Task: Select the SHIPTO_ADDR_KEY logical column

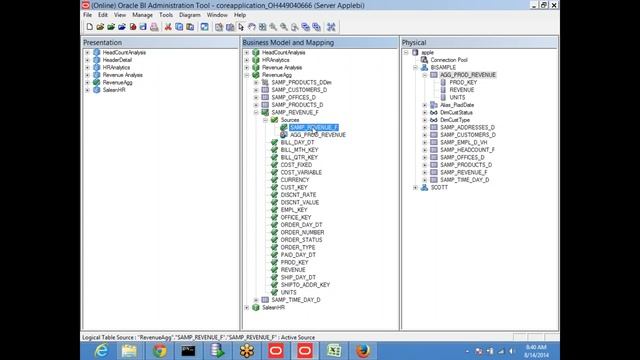Action: 305,284
